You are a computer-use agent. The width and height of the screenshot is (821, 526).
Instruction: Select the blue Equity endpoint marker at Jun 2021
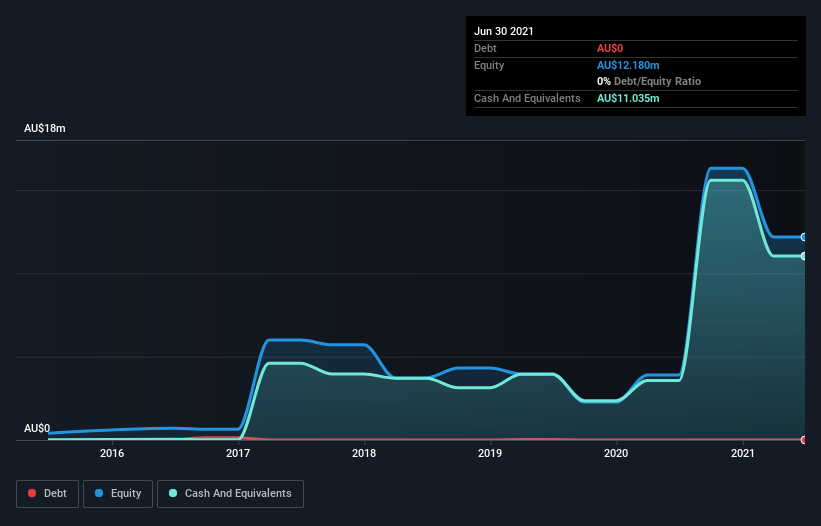click(x=804, y=237)
